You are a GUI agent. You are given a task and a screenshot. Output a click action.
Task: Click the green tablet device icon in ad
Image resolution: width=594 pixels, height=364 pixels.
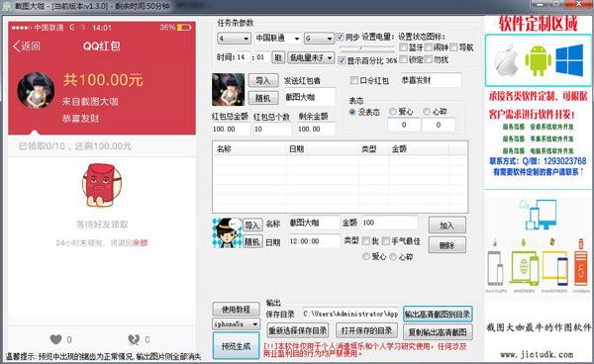pyautogui.click(x=525, y=267)
